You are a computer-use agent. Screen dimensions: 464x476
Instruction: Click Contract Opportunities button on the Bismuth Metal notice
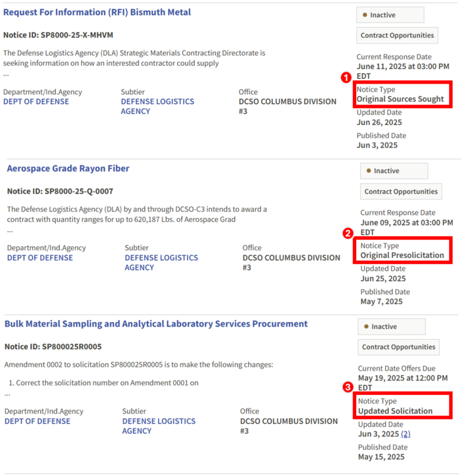397,36
